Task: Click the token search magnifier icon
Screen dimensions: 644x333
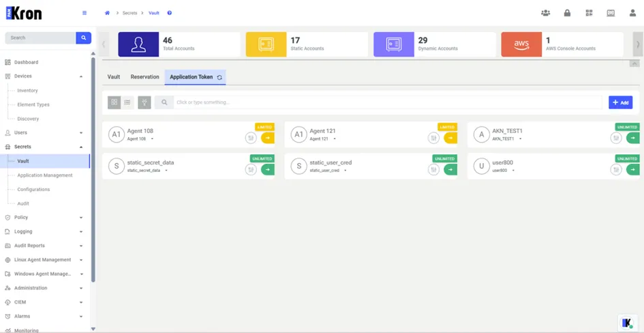Action: pos(164,102)
